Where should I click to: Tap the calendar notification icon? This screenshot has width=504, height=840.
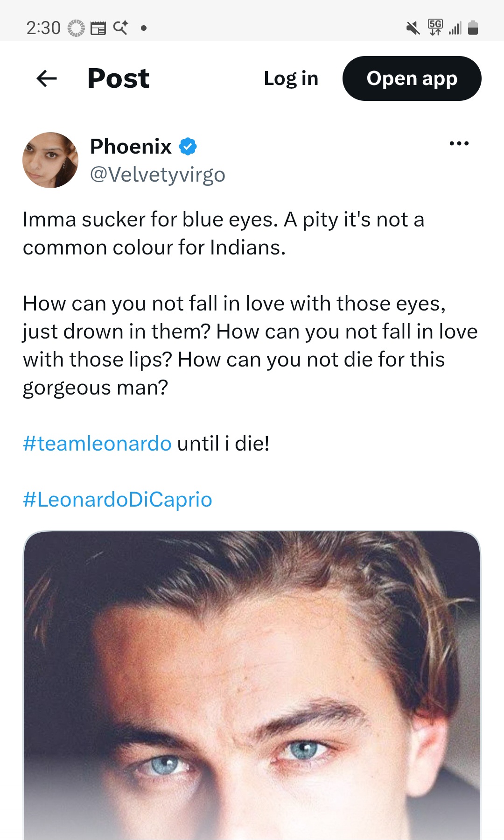[98, 28]
